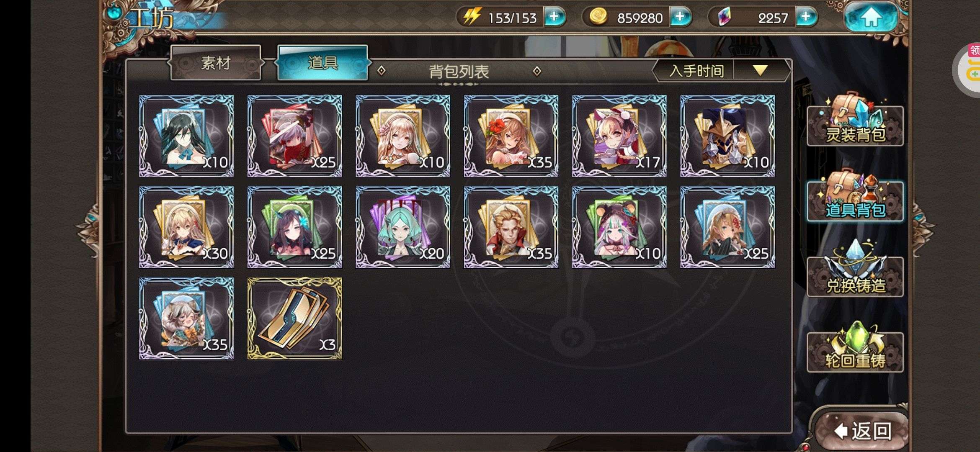Select the bunny-eared girl card X17

(619, 136)
